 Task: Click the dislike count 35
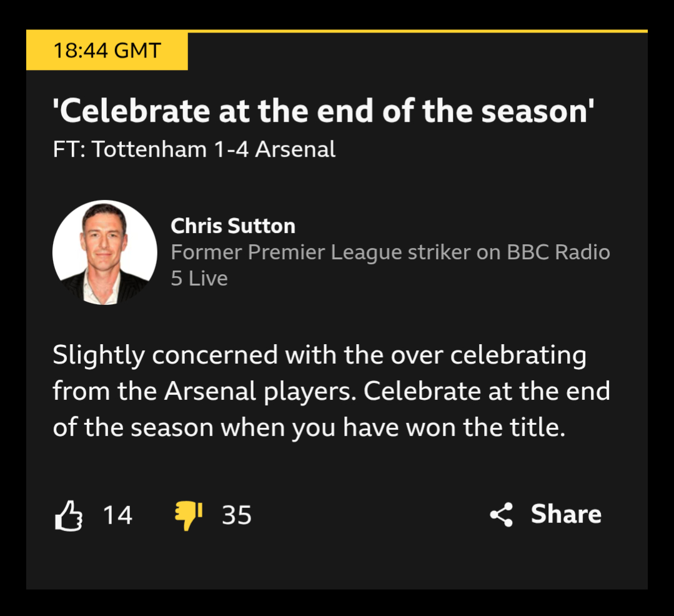coord(237,515)
